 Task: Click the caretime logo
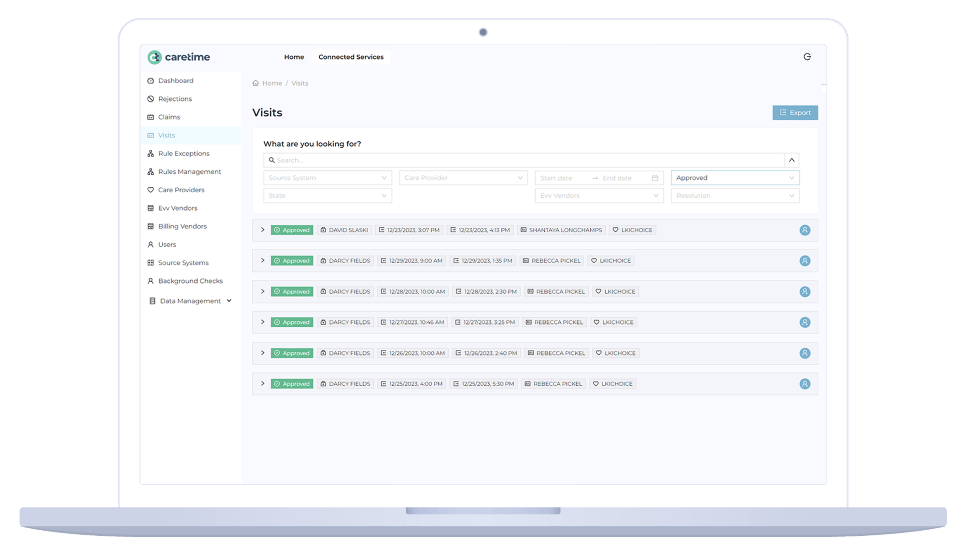point(179,57)
